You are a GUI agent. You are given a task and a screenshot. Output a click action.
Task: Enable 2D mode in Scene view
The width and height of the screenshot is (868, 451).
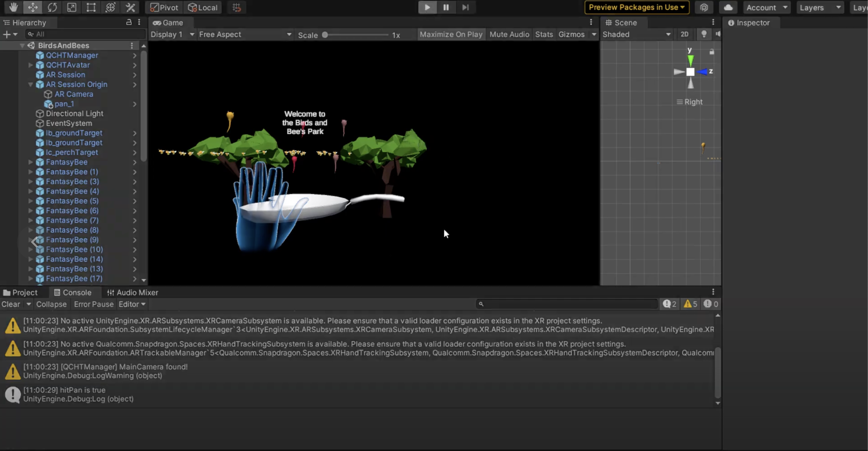click(684, 34)
